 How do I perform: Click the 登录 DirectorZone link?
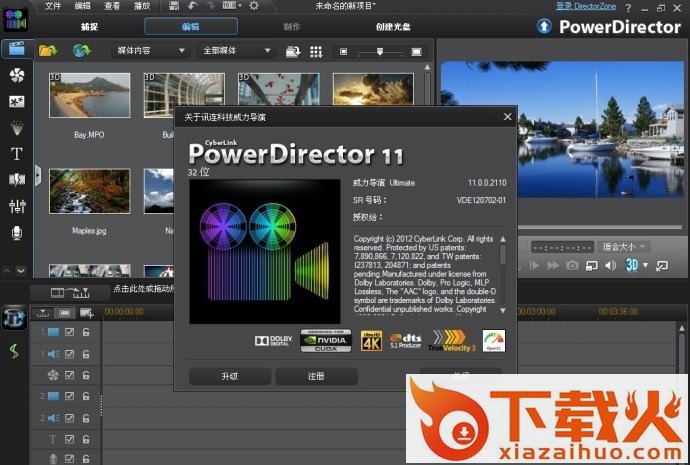[586, 6]
